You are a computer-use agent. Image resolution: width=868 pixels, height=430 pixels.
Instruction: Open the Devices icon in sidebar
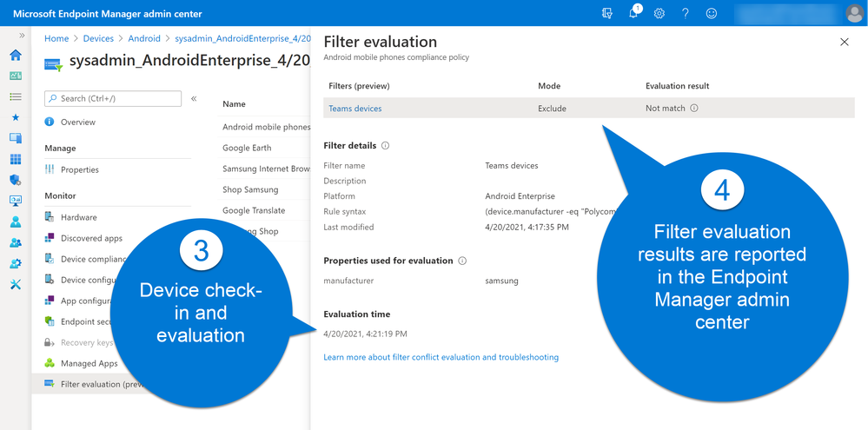click(16, 138)
